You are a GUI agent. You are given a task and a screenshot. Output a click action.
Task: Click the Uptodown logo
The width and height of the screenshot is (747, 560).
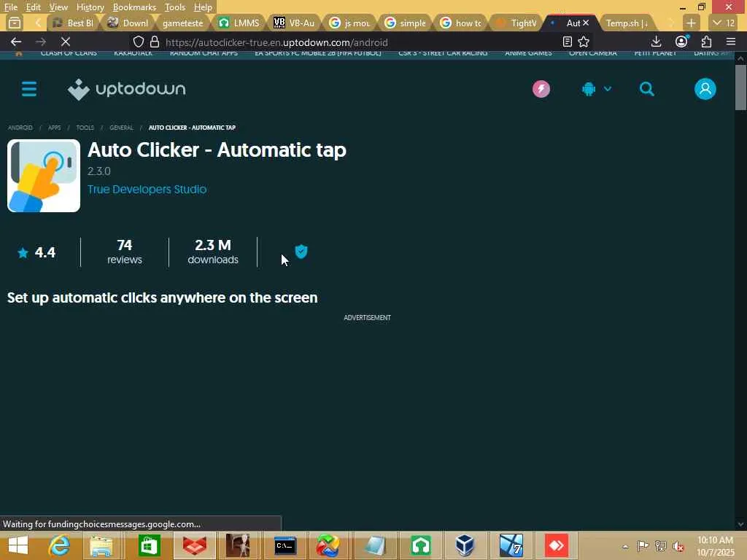point(126,90)
